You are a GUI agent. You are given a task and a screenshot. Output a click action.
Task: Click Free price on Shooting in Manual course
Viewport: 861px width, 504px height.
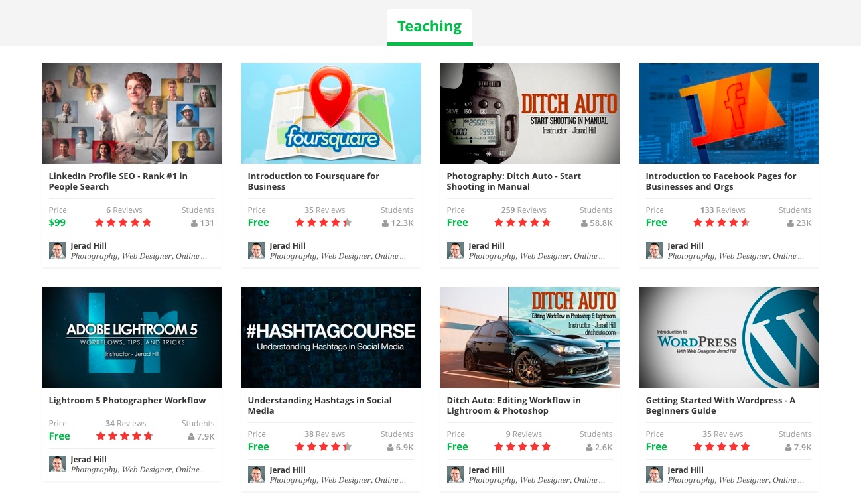457,223
